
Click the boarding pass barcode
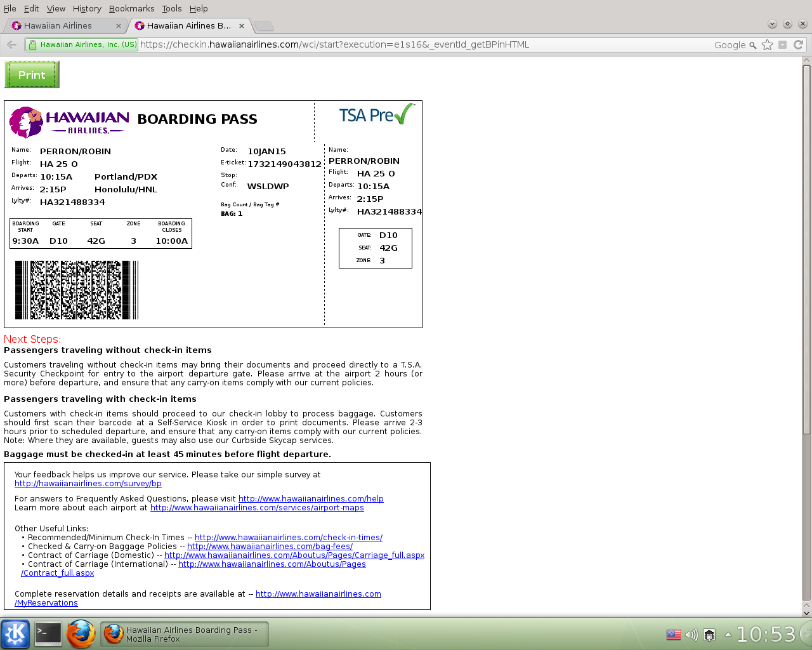77,290
